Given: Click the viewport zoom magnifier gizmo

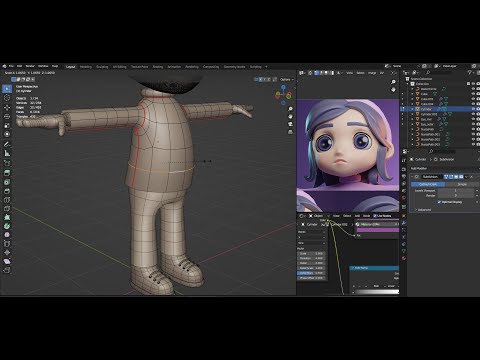Looking at the screenshot, I should [290, 109].
